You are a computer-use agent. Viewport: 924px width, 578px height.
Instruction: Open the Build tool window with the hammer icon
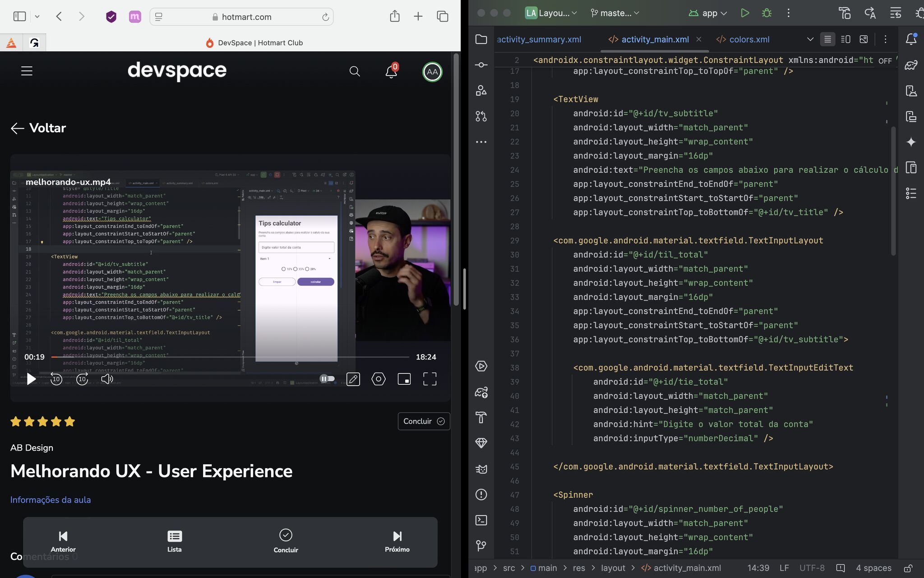[480, 417]
